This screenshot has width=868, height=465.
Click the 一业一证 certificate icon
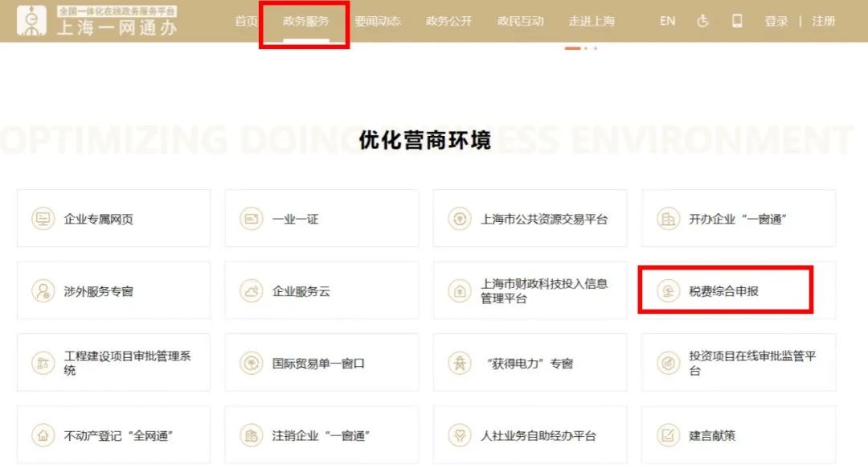coord(252,218)
